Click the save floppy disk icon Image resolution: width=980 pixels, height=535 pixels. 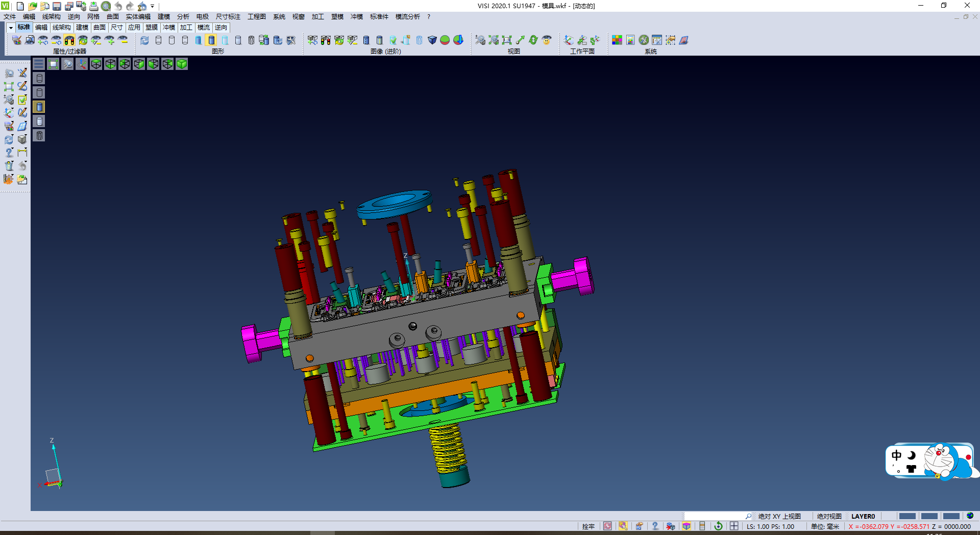pyautogui.click(x=57, y=6)
